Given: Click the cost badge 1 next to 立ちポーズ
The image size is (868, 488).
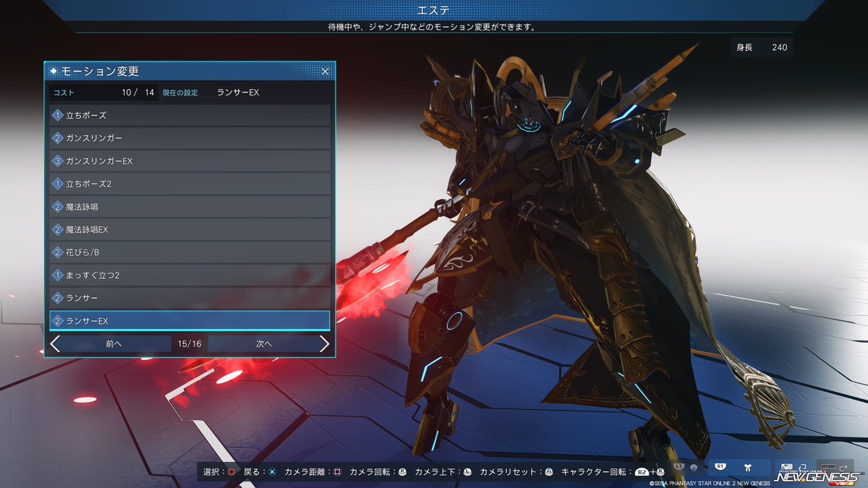Looking at the screenshot, I should pyautogui.click(x=57, y=116).
